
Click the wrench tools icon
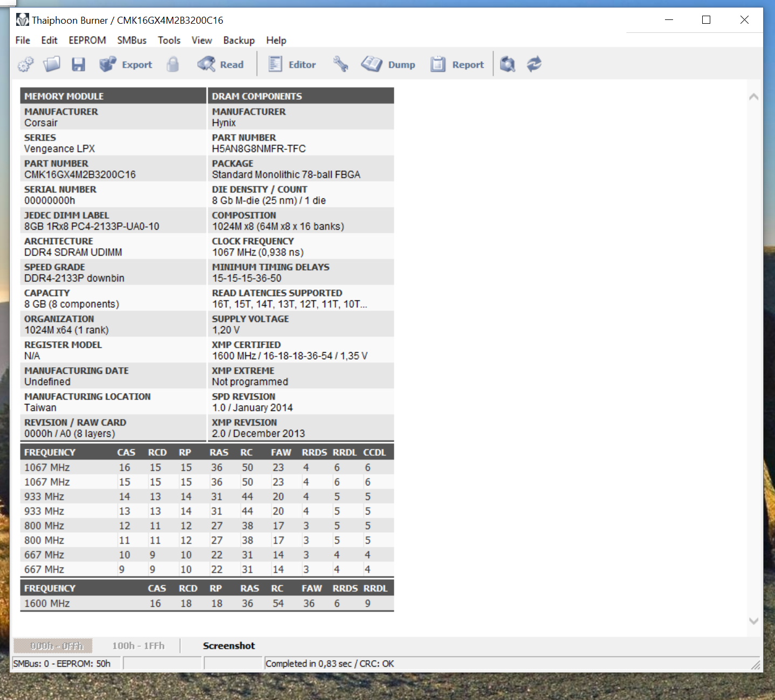[x=340, y=65]
